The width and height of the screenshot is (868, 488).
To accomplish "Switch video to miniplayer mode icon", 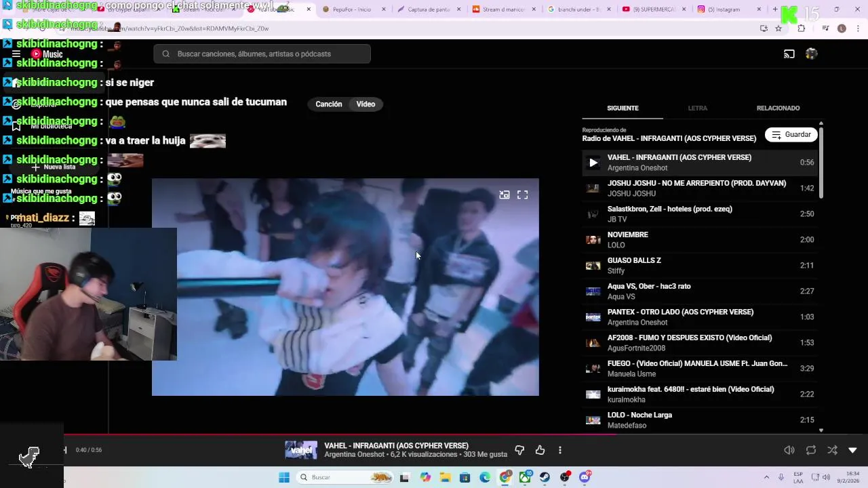I will (x=505, y=195).
